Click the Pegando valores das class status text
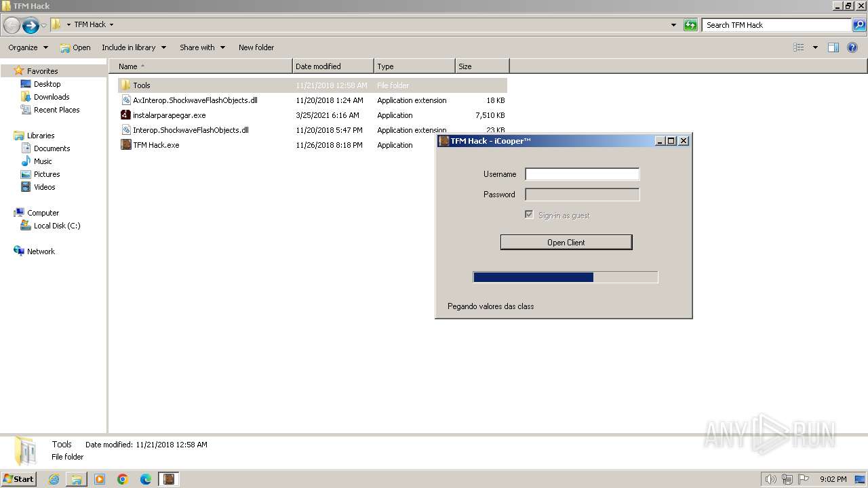The width and height of the screenshot is (868, 488). tap(490, 306)
